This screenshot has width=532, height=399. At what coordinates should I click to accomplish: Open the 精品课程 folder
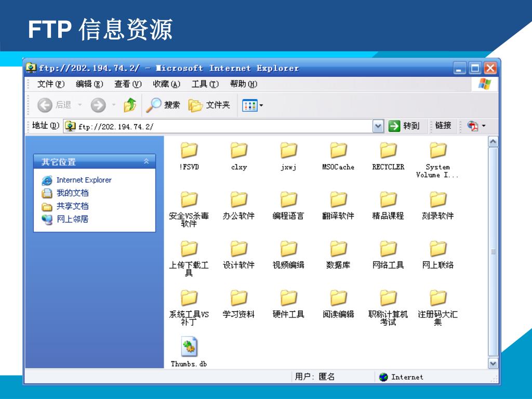(388, 205)
